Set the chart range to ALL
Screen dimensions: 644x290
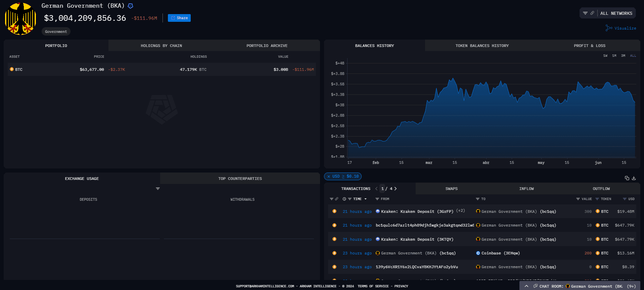tap(633, 56)
